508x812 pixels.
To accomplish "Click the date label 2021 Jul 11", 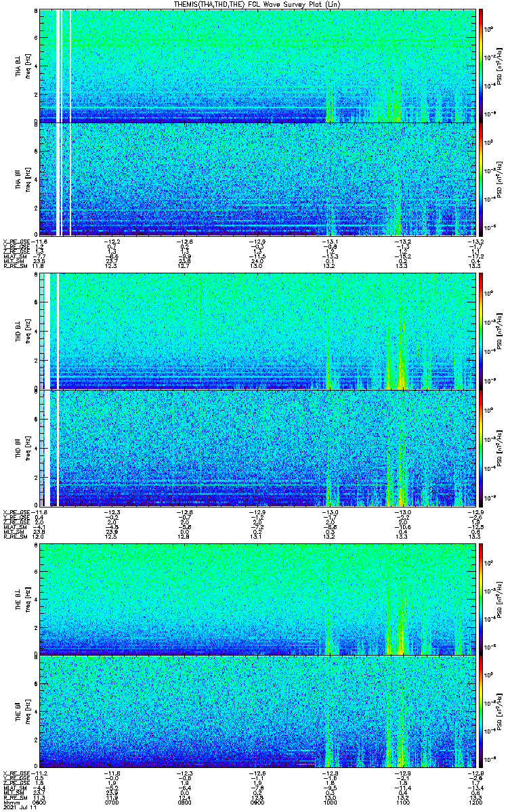I will click(19, 808).
